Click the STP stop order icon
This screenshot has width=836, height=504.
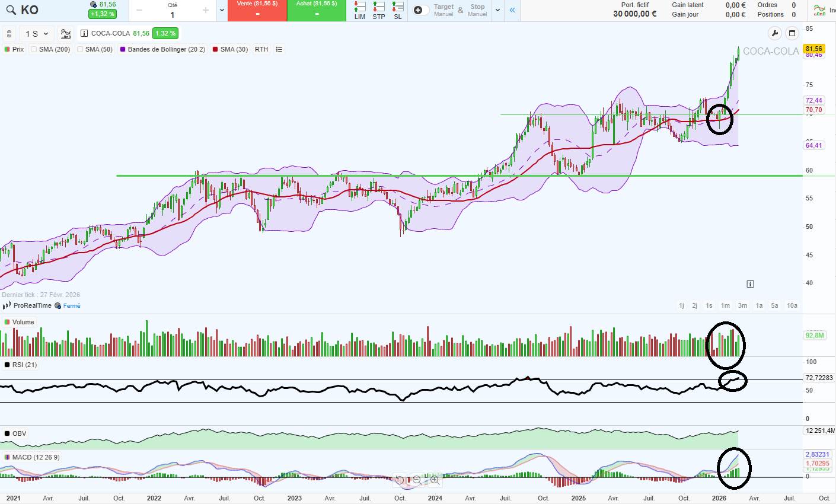pos(379,10)
